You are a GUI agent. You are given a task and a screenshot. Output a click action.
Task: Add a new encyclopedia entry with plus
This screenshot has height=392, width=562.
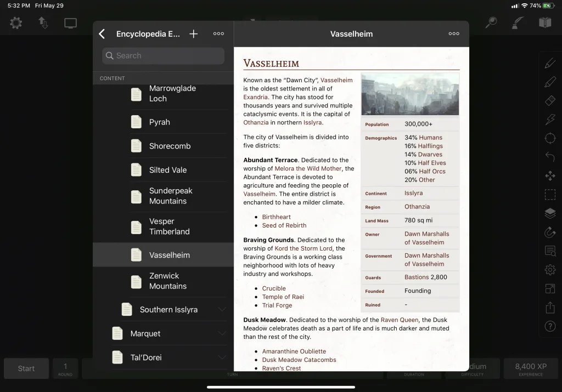(194, 34)
